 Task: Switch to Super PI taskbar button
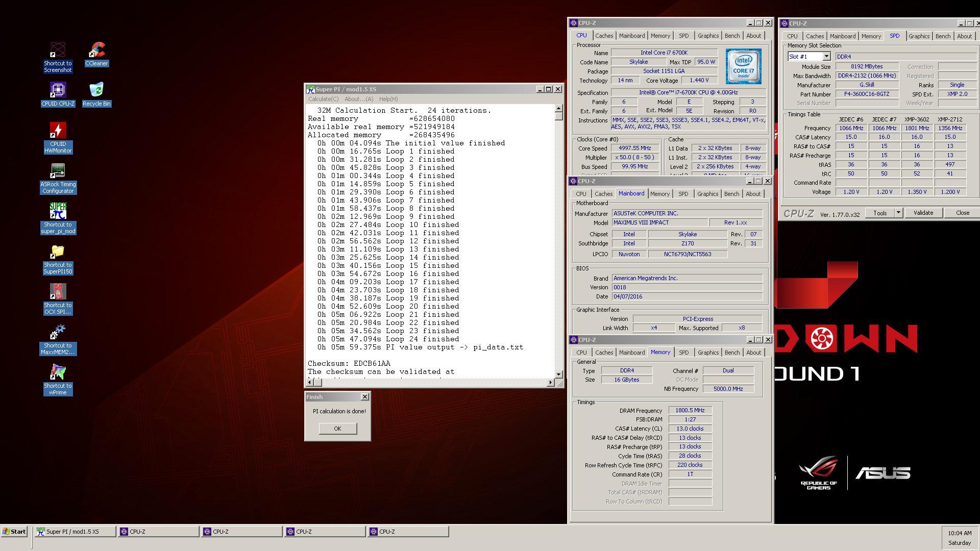tap(75, 532)
